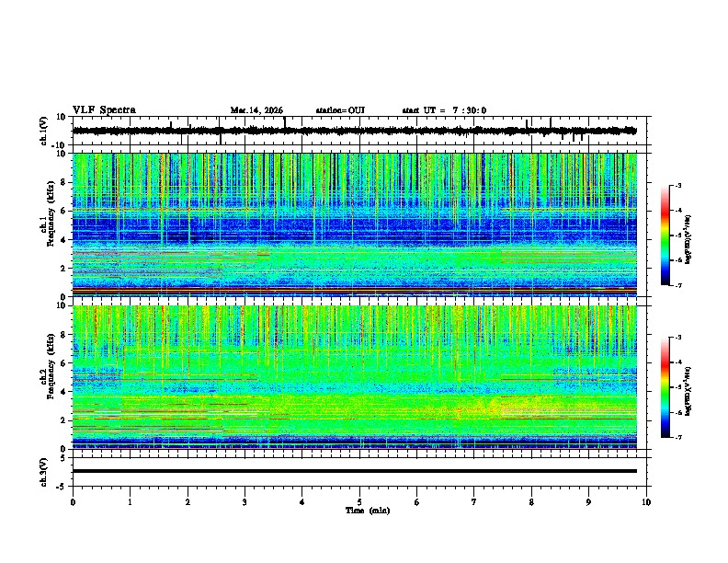728x563 pixels.
Task: Click the "Time (min)" axis label
Action: point(368,511)
